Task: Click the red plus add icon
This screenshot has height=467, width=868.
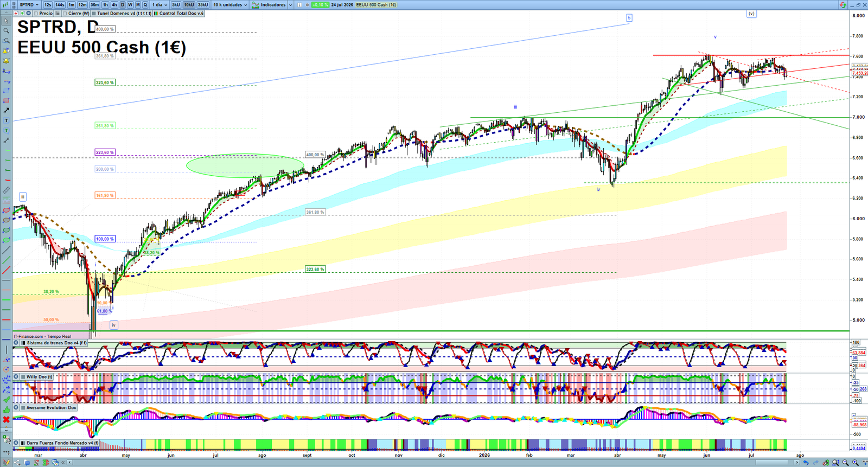Action: tap(16, 13)
